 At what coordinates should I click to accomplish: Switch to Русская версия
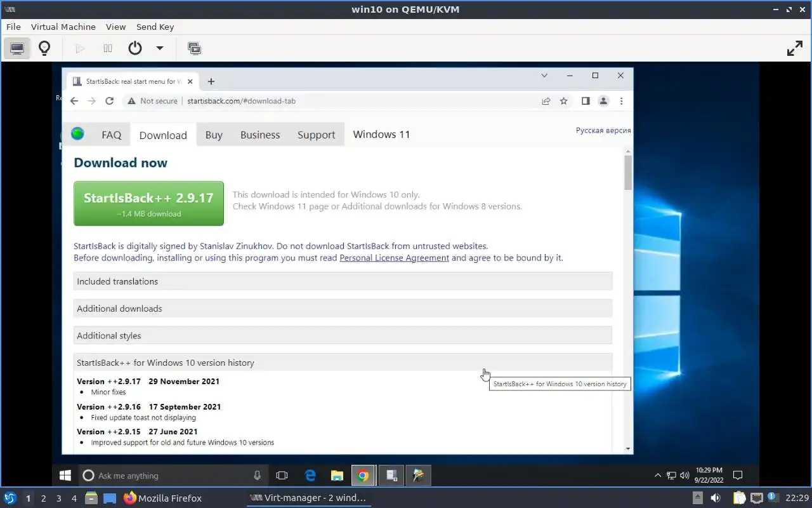click(603, 130)
